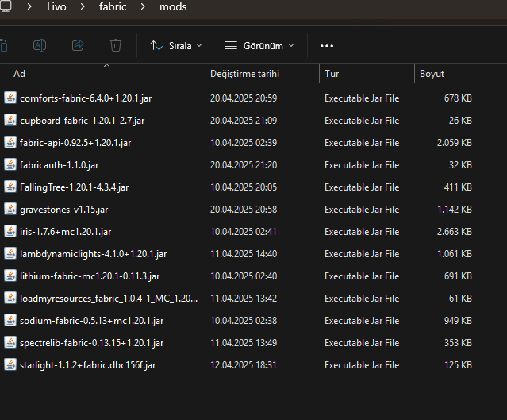Click jar icon of sodium-fabric file
Screen dimensions: 507x420
pyautogui.click(x=10, y=320)
